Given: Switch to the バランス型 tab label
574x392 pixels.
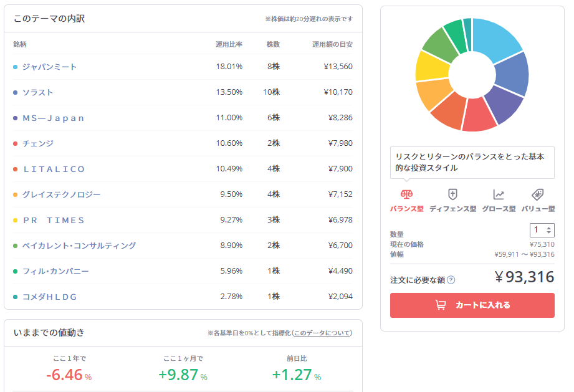Looking at the screenshot, I should [406, 209].
